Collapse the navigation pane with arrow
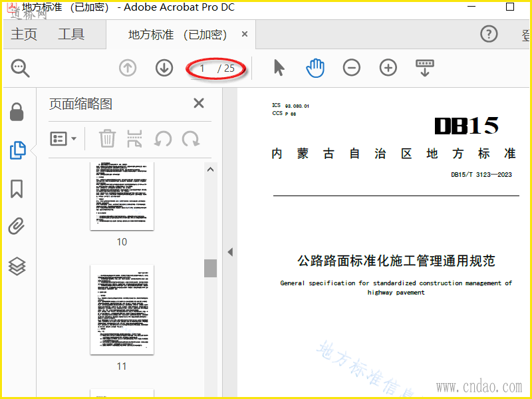532x399 pixels. click(230, 252)
